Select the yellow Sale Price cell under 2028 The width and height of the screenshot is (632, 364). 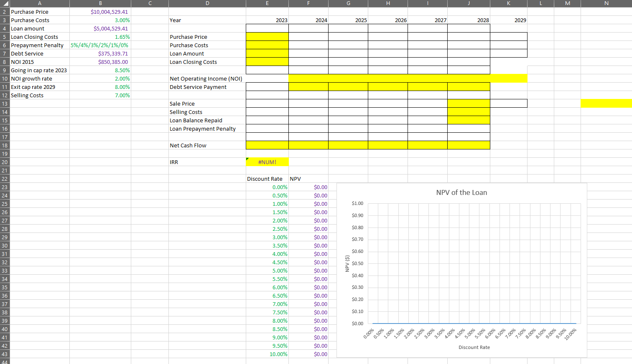pos(469,104)
